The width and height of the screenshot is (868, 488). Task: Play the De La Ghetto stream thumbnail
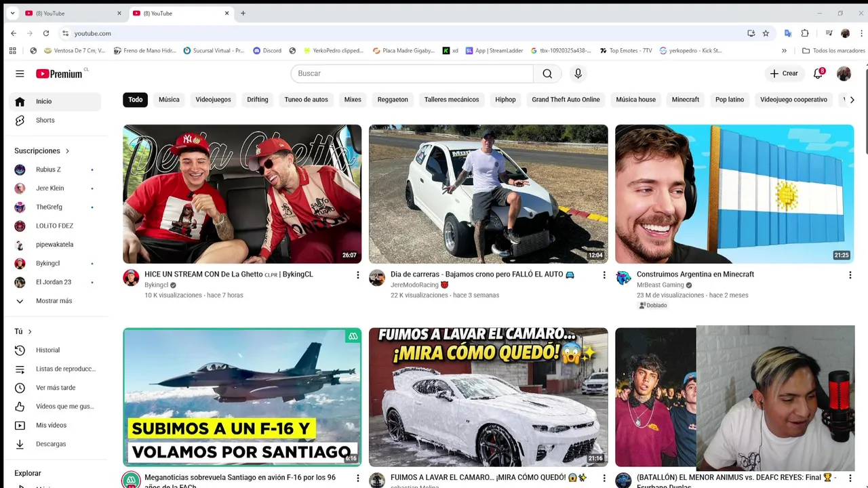click(242, 194)
